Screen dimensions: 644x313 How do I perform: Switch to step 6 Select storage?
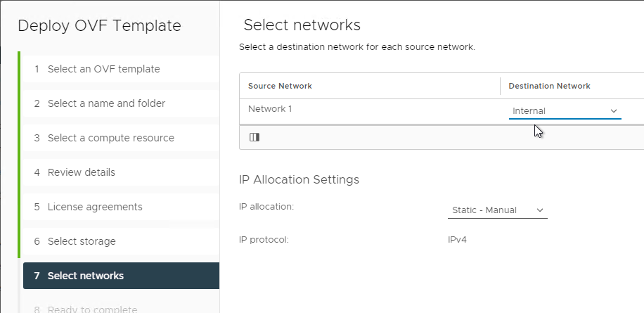click(81, 241)
